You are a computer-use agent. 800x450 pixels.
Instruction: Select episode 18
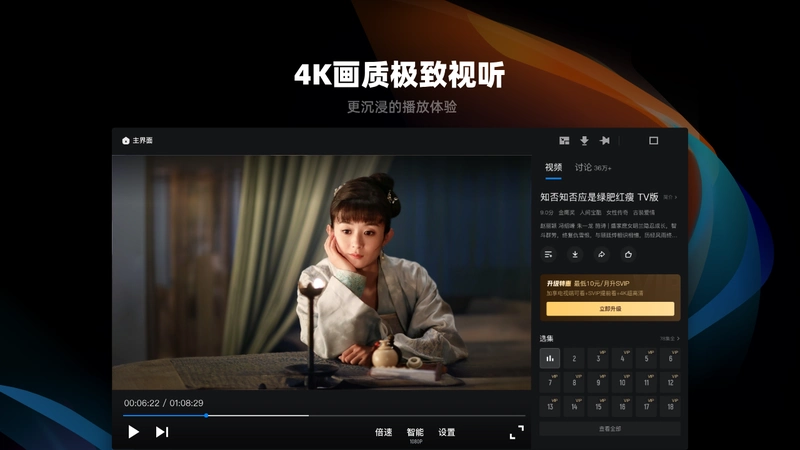[670, 406]
